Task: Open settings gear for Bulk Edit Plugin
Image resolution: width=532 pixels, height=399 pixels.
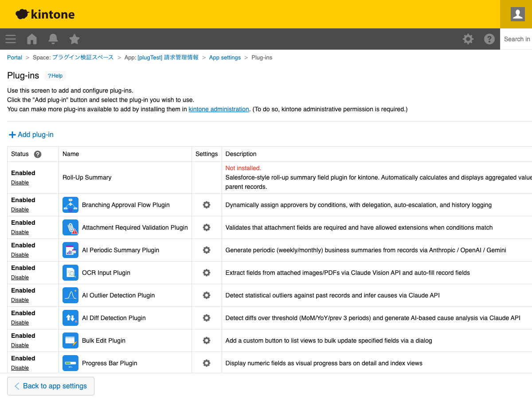Action: [x=207, y=340]
